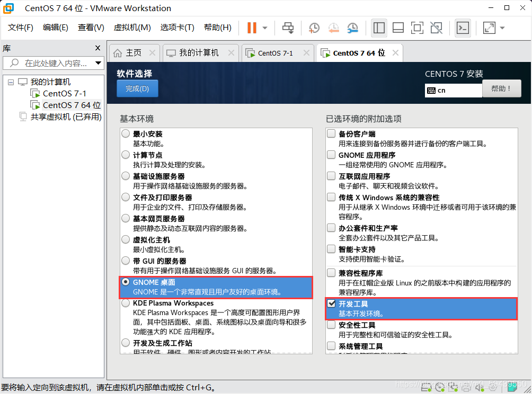Viewport: 532px width, 394px height.
Task: Open the 虚拟机(M) menu
Action: click(132, 28)
